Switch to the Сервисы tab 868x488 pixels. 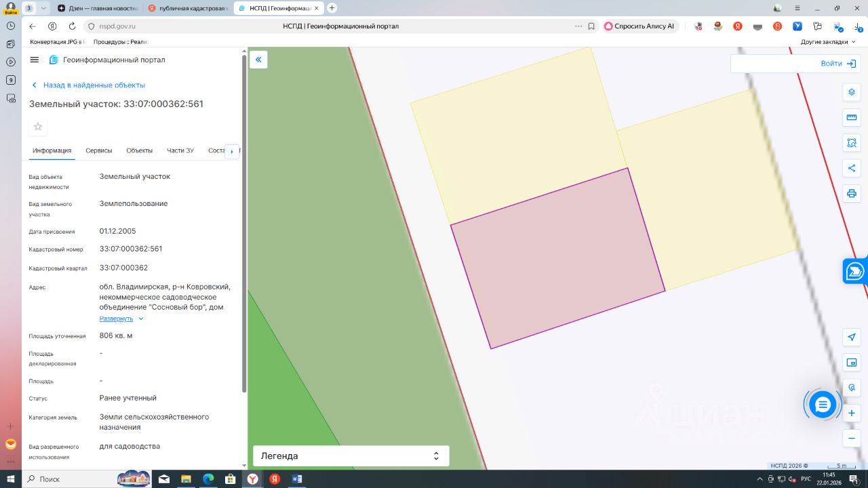[x=99, y=150]
